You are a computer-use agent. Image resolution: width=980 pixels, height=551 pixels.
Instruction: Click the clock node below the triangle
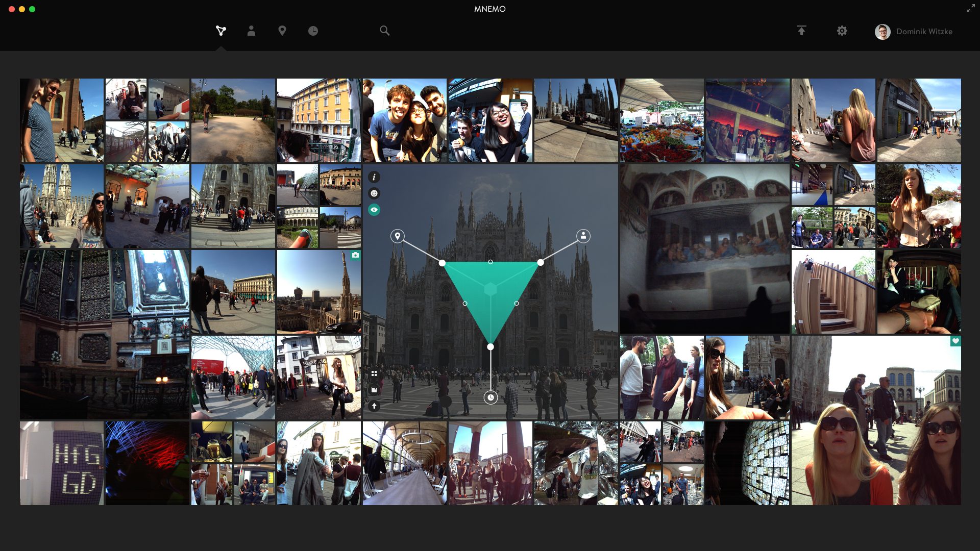tap(491, 397)
